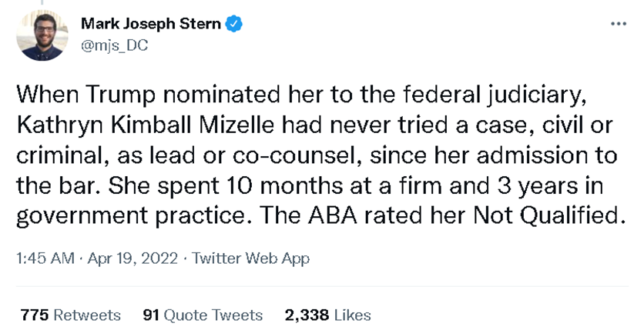View the 775 Retweets list
The image size is (644, 330).
70,315
